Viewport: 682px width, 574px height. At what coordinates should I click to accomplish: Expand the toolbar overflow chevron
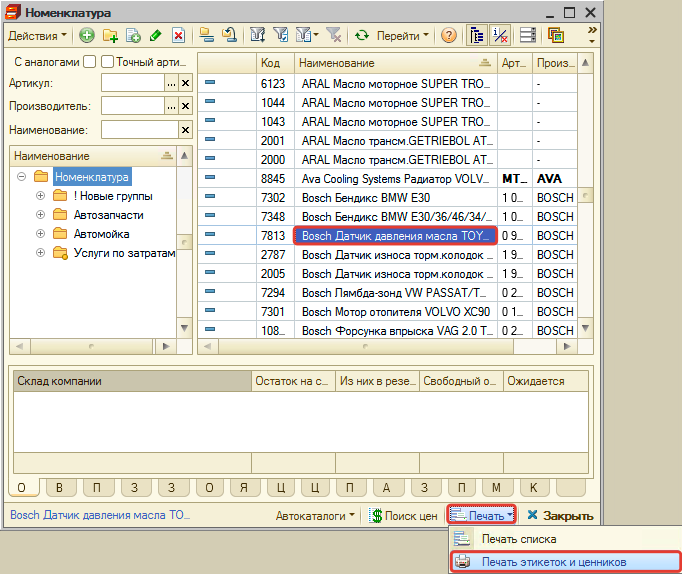click(x=592, y=34)
